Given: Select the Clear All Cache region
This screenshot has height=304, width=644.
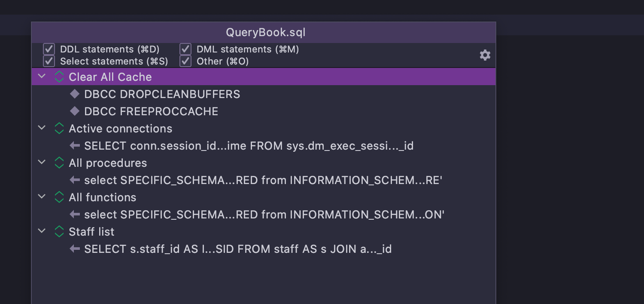Looking at the screenshot, I should [x=264, y=77].
